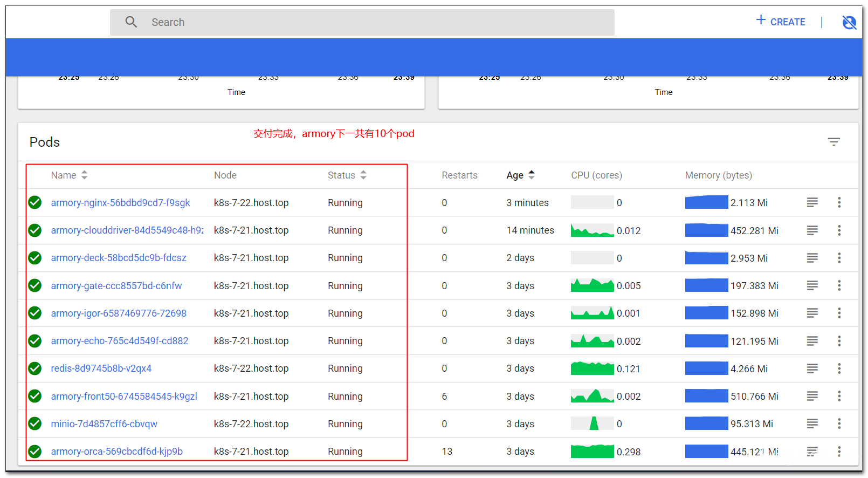Toggle the notifications-off bell icon
Viewport: 868px width, 478px height.
tap(849, 22)
